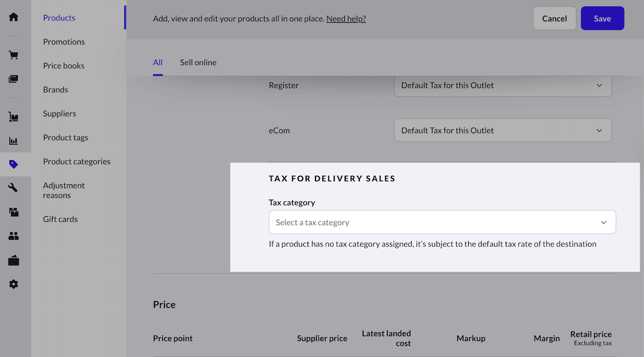Open the bar chart Reporting icon
This screenshot has width=644, height=357.
13,141
